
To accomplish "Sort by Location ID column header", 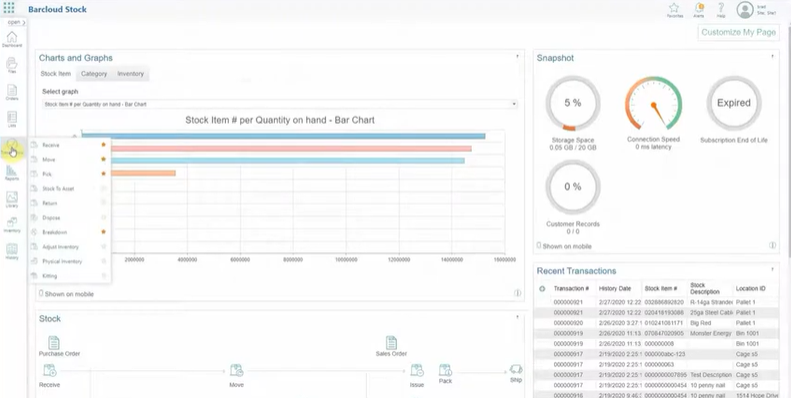I will [750, 289].
